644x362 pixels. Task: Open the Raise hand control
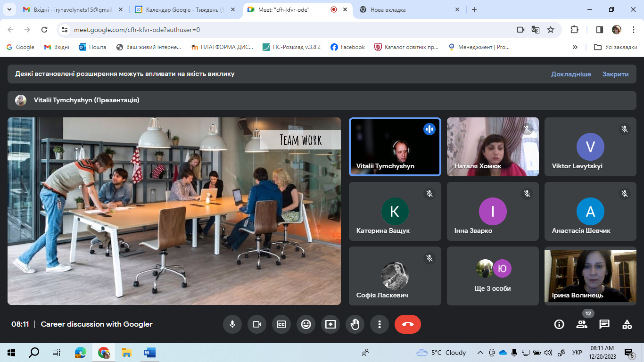[355, 324]
